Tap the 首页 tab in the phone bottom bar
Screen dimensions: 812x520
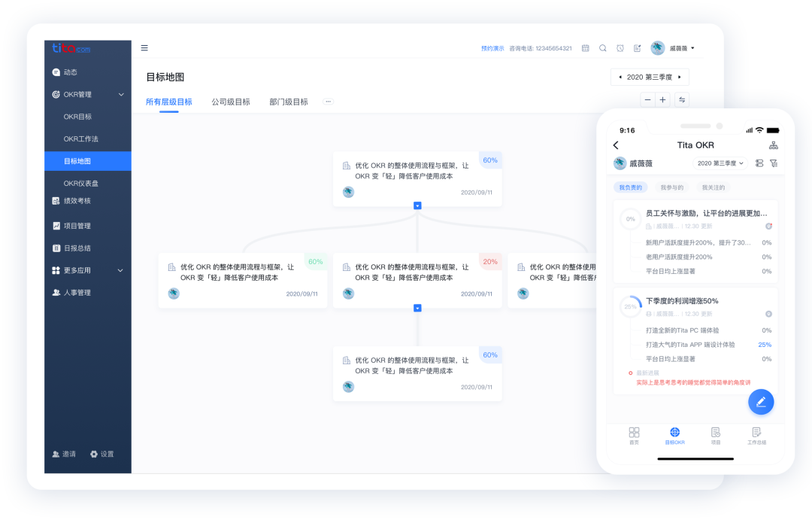(x=634, y=436)
